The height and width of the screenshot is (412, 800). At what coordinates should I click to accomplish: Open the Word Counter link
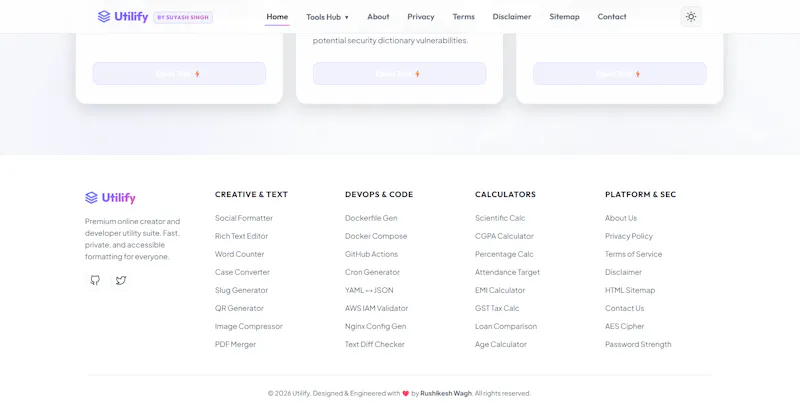pos(239,254)
